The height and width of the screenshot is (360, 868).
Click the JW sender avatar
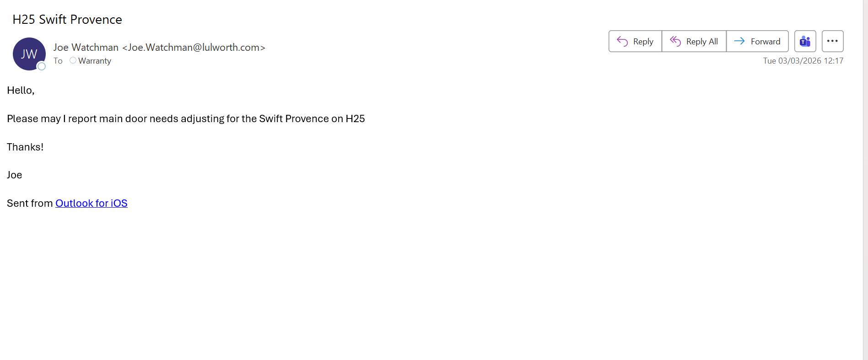tap(28, 54)
